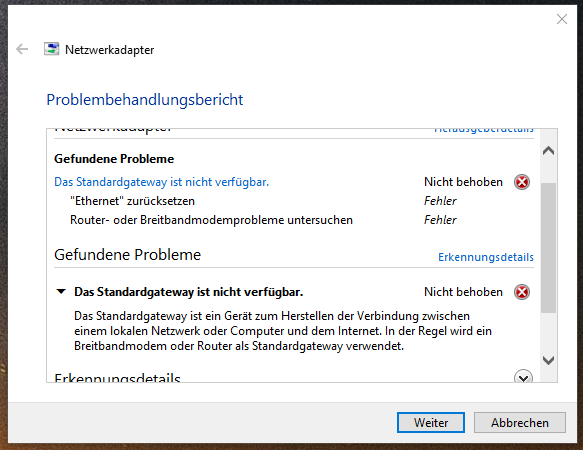Click the 'Fehler' status beside Ethernet zurücksetzen
Viewport: 583px width, 450px height.
(440, 201)
